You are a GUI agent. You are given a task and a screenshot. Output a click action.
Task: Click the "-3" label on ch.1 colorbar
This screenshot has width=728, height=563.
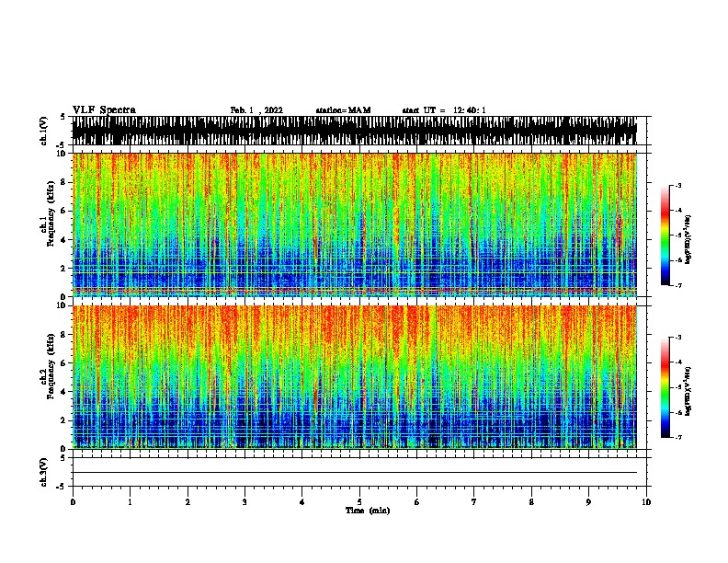click(x=677, y=185)
